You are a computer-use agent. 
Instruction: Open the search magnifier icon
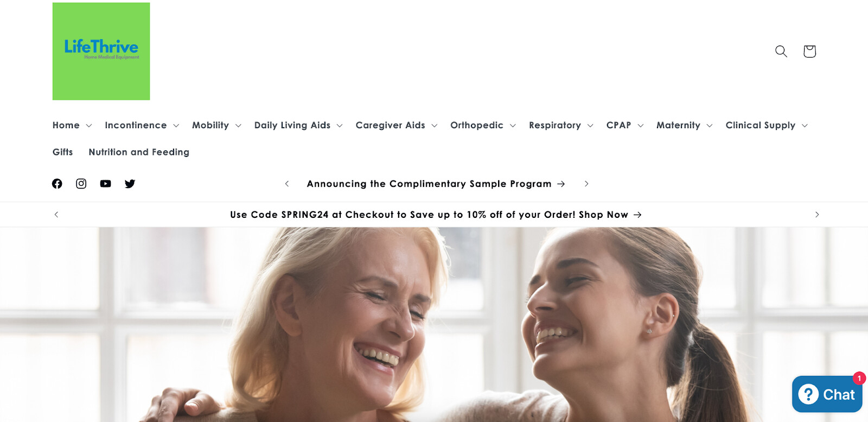tap(781, 51)
